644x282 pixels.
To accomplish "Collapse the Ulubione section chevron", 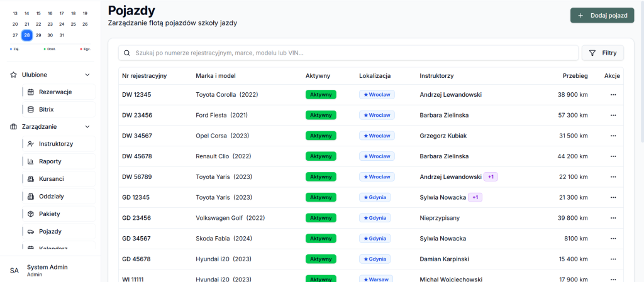I will click(x=87, y=75).
